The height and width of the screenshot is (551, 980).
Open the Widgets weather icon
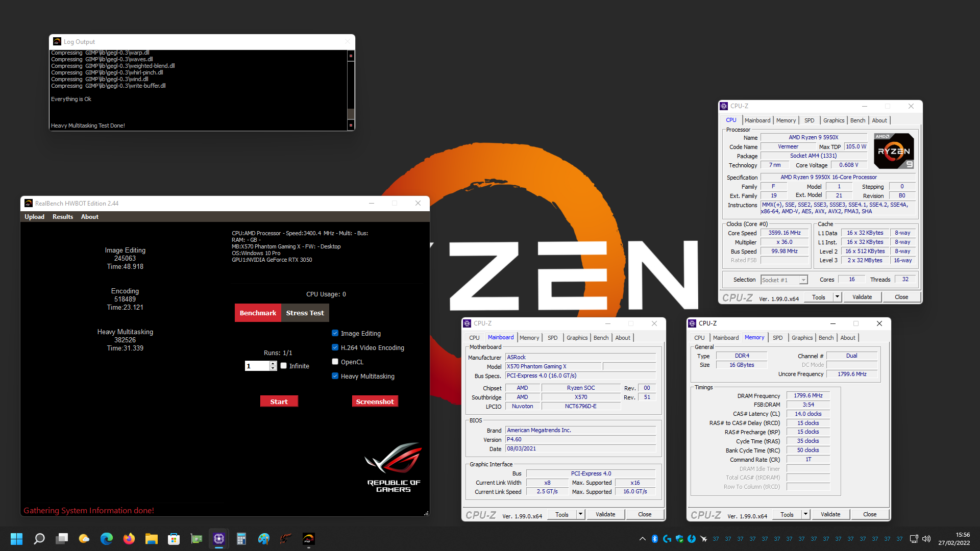[84, 539]
